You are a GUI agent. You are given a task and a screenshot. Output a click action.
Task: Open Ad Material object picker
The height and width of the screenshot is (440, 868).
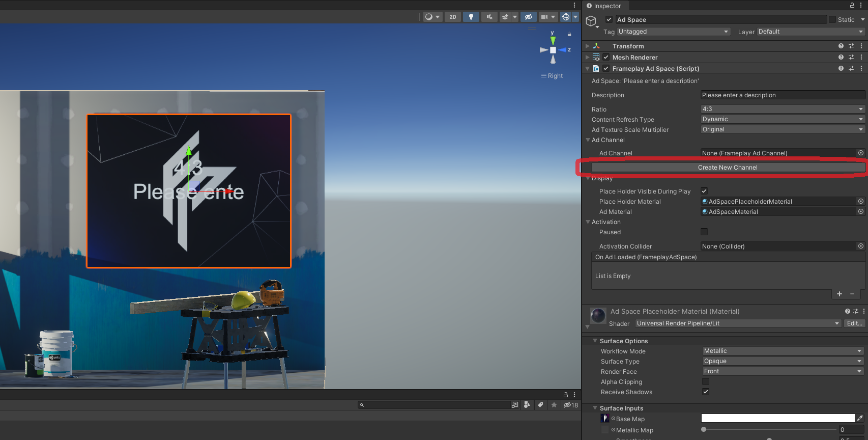point(861,211)
